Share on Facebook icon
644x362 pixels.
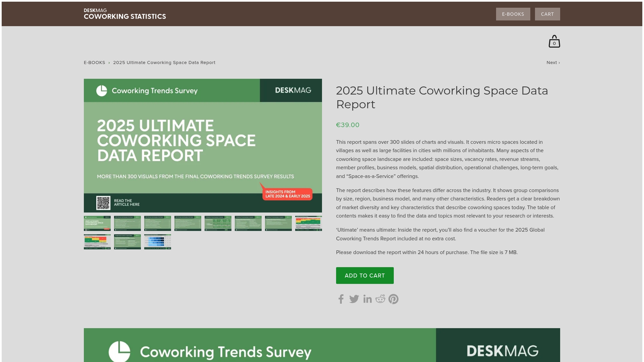[x=341, y=299]
